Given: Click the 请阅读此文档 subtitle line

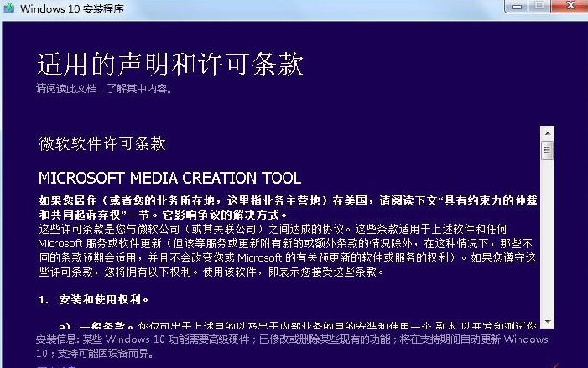Looking at the screenshot, I should (x=103, y=87).
